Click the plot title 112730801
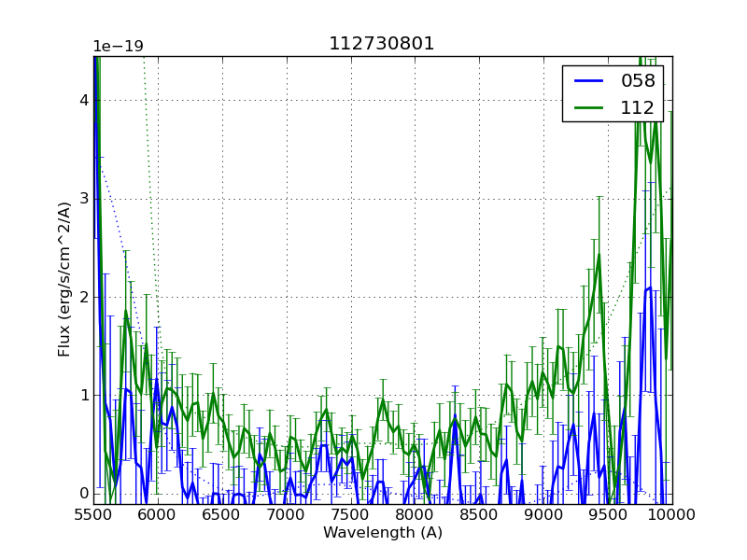The image size is (747, 560). tap(382, 44)
